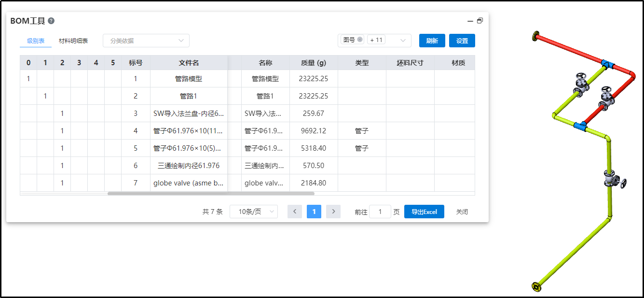Click the 前往 page number input field

coord(380,212)
